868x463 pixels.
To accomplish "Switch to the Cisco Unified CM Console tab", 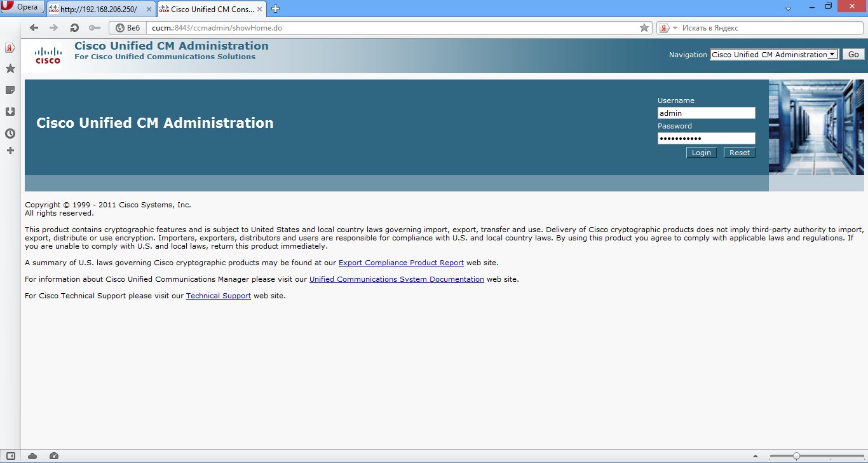I will tap(207, 9).
